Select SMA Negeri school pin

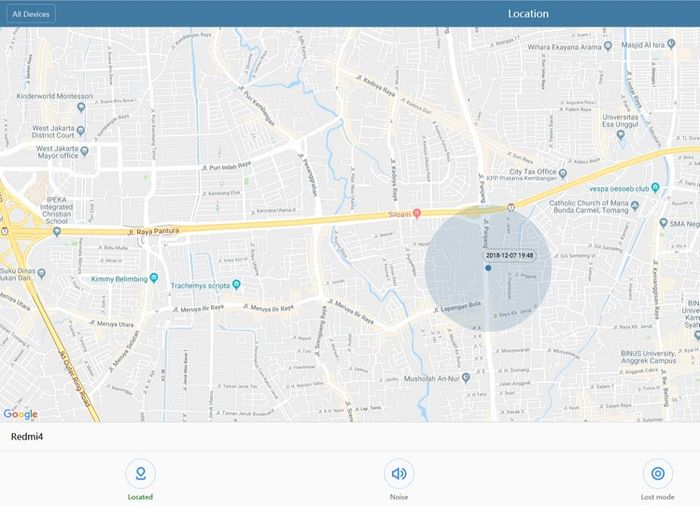pyautogui.click(x=663, y=222)
